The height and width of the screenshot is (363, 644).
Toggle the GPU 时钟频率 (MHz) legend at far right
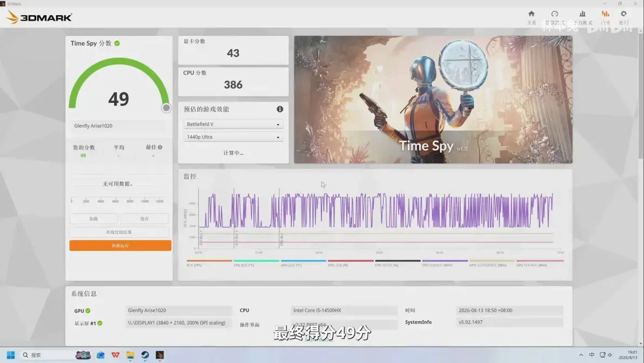pos(540,263)
